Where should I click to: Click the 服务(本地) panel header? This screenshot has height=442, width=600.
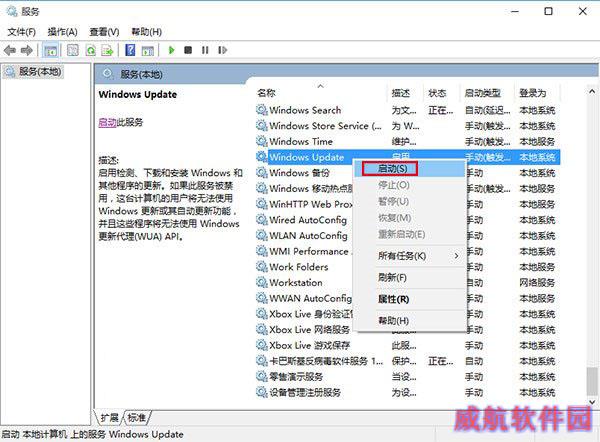tap(141, 74)
